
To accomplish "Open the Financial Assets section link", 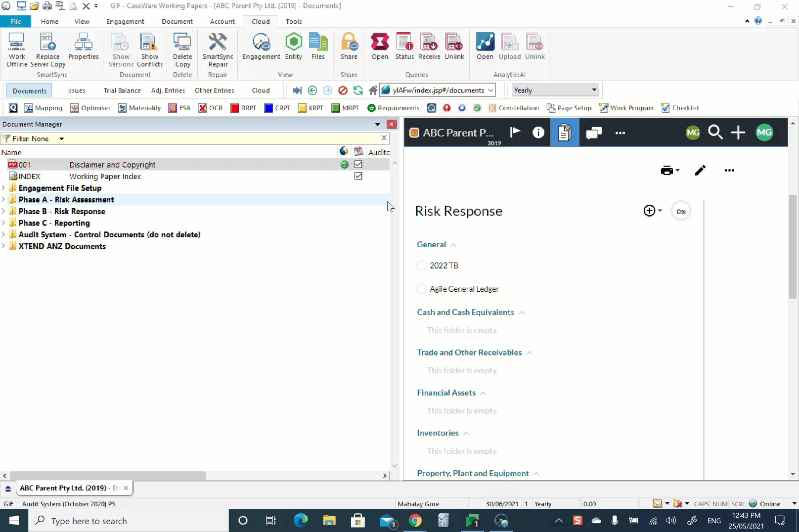I will point(446,393).
